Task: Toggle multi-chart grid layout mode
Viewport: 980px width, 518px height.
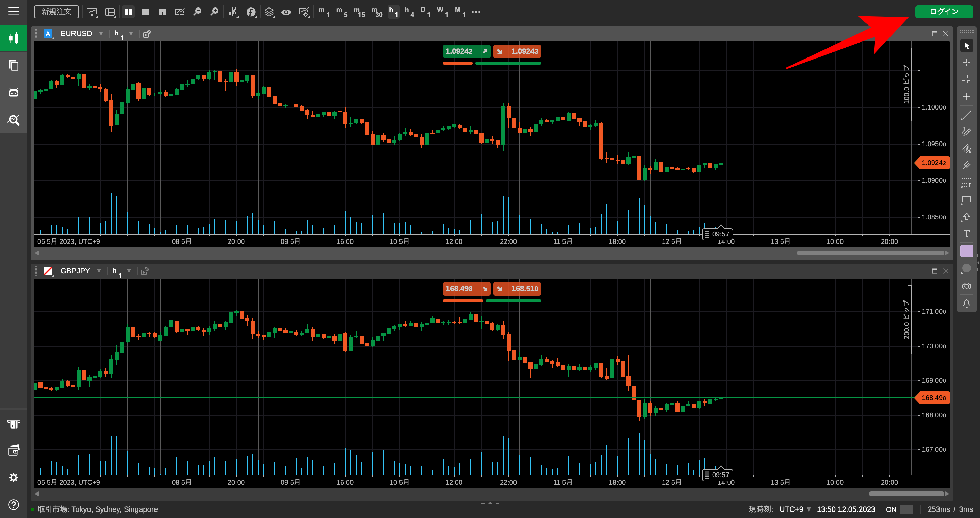Action: (x=128, y=12)
